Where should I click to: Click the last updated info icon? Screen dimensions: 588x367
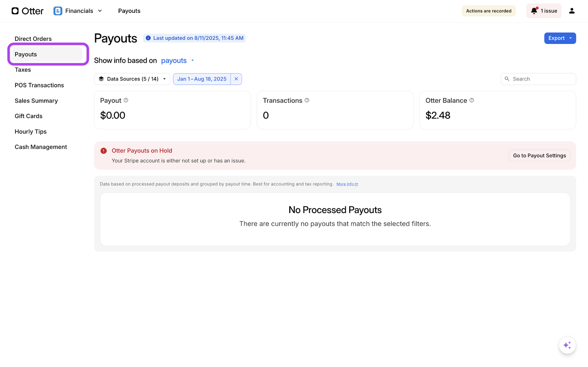click(148, 38)
